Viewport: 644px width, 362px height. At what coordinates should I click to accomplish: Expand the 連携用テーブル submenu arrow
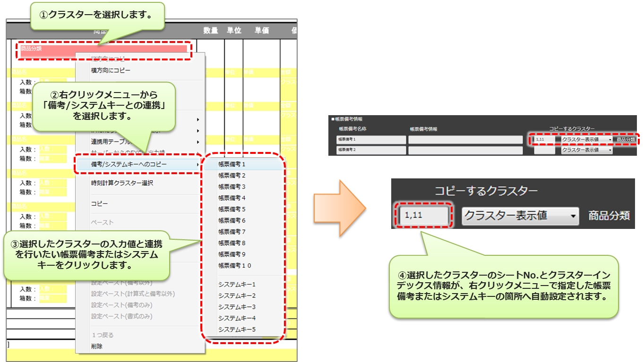[197, 142]
